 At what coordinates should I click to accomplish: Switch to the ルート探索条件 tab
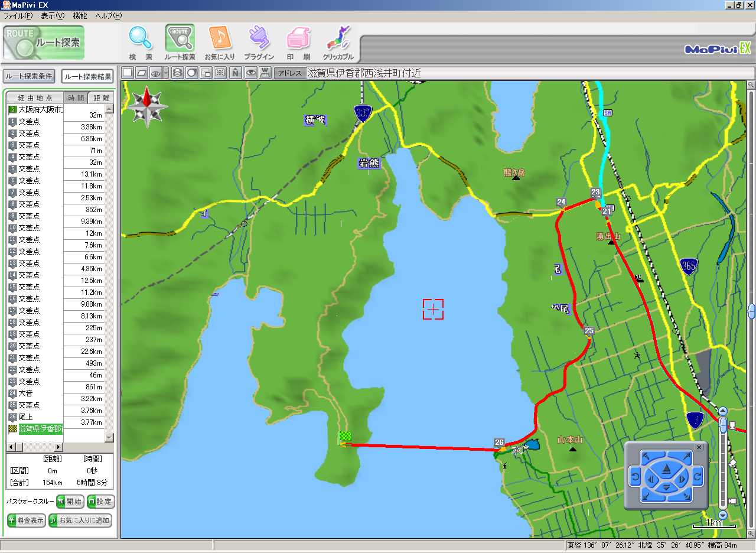click(30, 76)
